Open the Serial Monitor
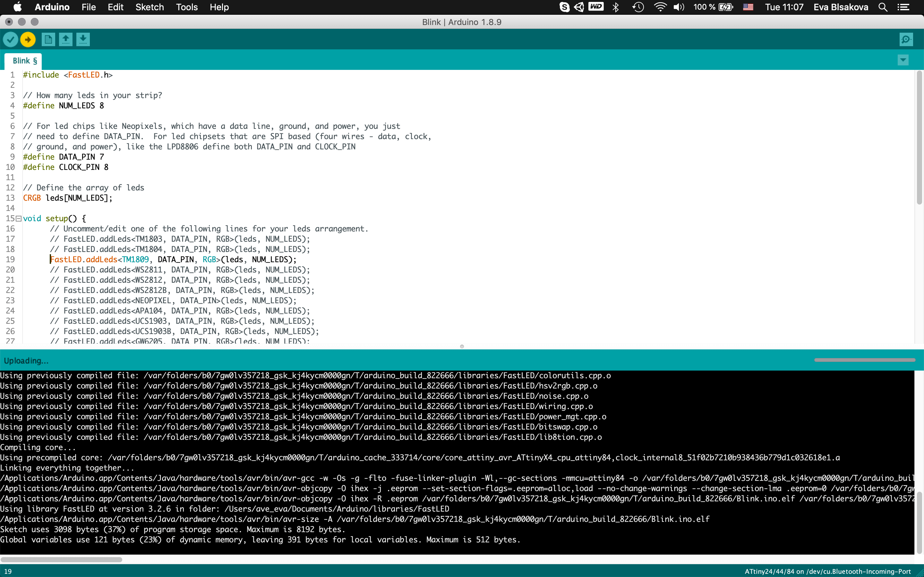The image size is (924, 577). coord(906,39)
